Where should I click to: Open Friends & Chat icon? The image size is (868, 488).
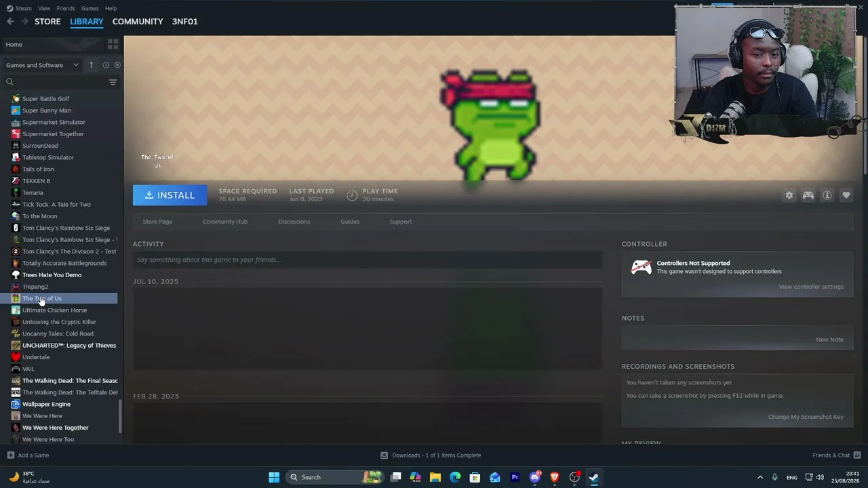[857, 455]
